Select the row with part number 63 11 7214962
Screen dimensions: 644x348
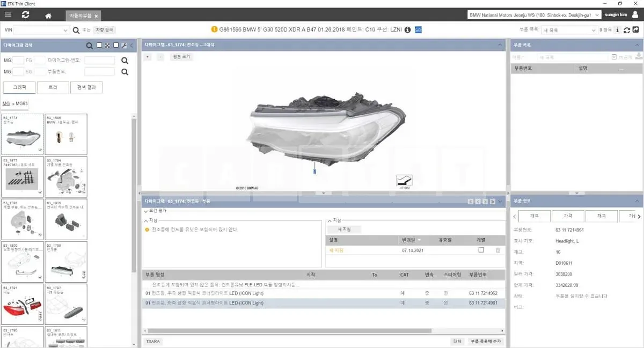pos(323,293)
